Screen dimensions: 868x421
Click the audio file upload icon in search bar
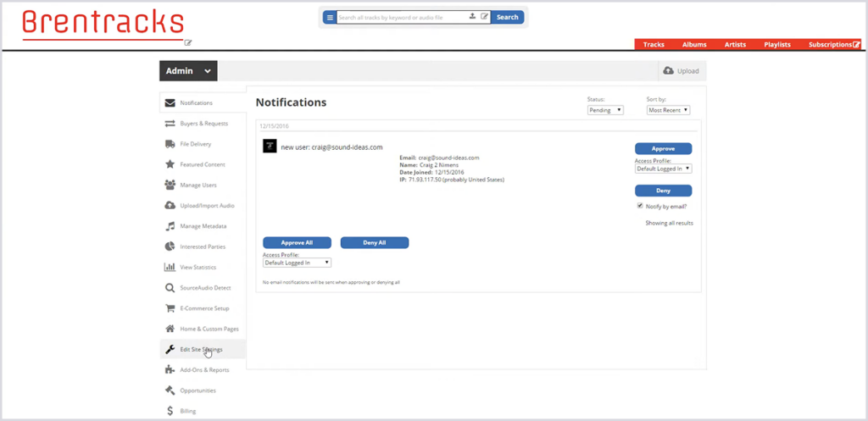(x=472, y=17)
